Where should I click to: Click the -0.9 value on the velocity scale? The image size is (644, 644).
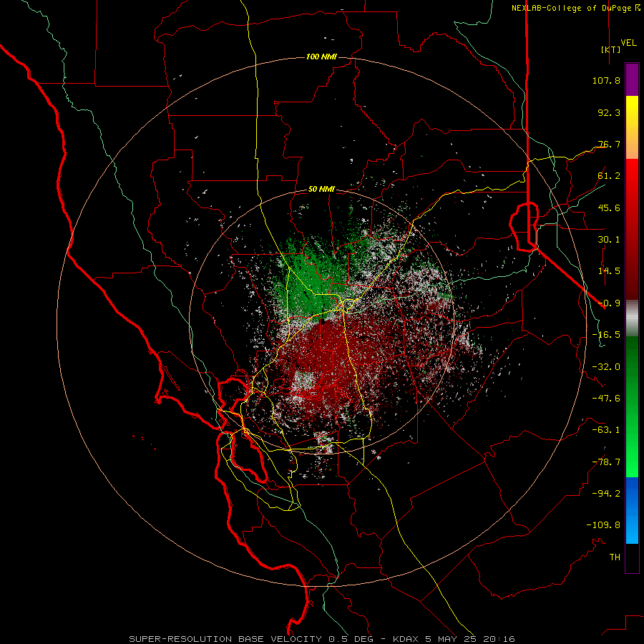(x=609, y=303)
